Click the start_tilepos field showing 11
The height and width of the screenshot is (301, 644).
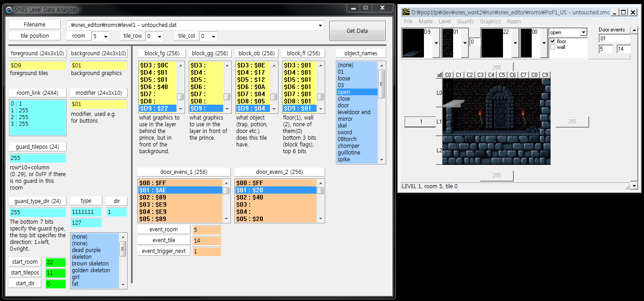click(x=55, y=273)
